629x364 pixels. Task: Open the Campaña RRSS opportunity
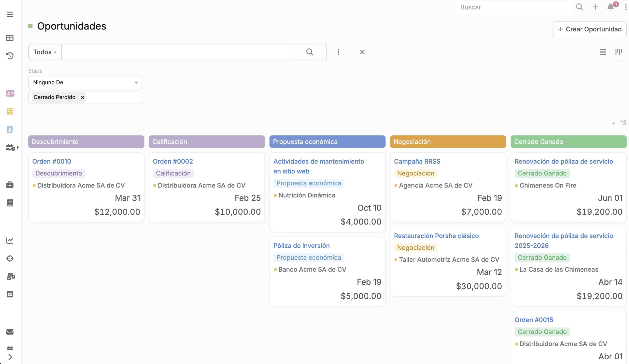[x=417, y=161]
